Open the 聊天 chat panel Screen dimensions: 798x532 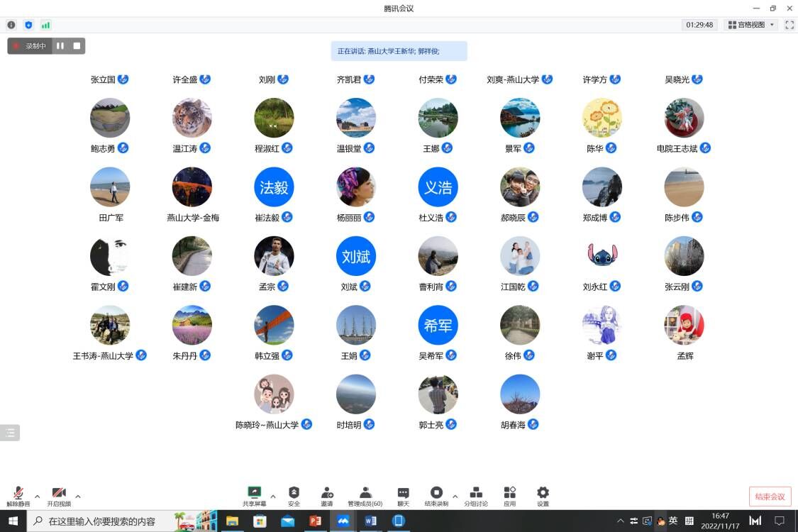(x=403, y=493)
